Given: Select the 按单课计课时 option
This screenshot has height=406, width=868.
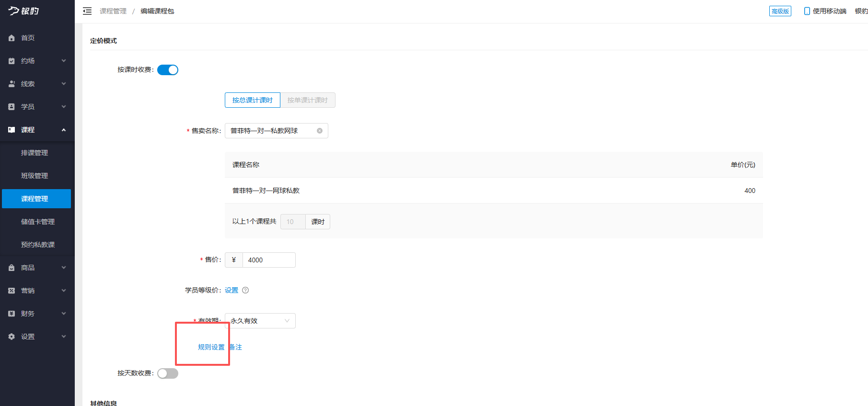Looking at the screenshot, I should [x=308, y=100].
